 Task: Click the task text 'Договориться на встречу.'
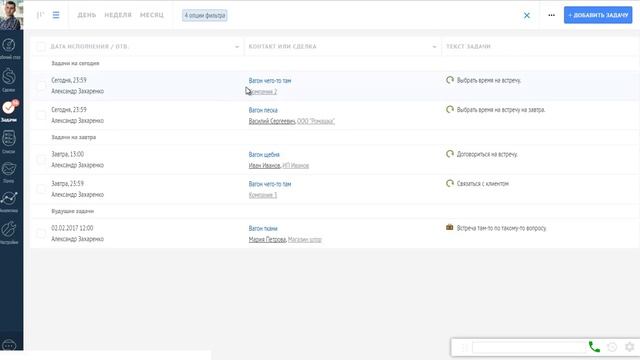[487, 154]
